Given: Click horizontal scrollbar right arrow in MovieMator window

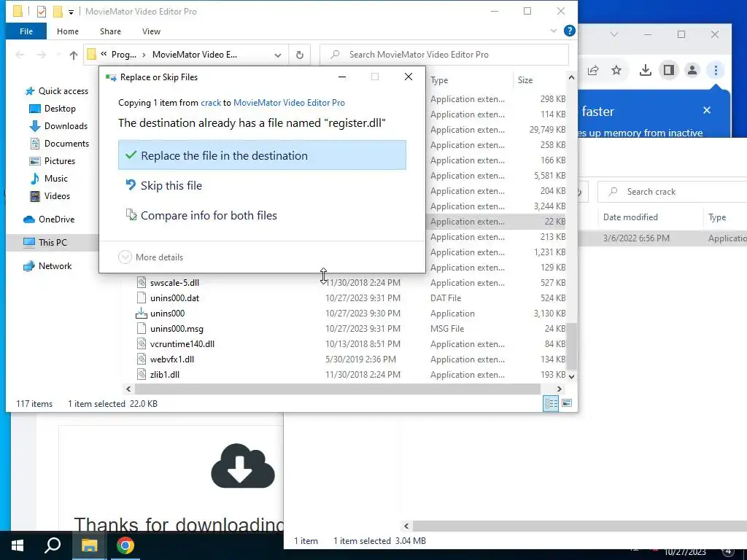Looking at the screenshot, I should 560,389.
